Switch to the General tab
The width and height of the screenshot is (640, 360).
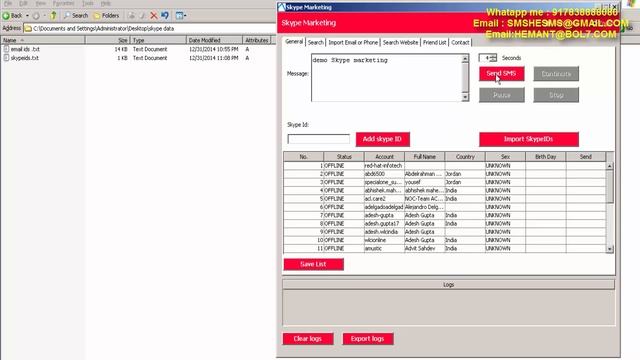(x=294, y=42)
